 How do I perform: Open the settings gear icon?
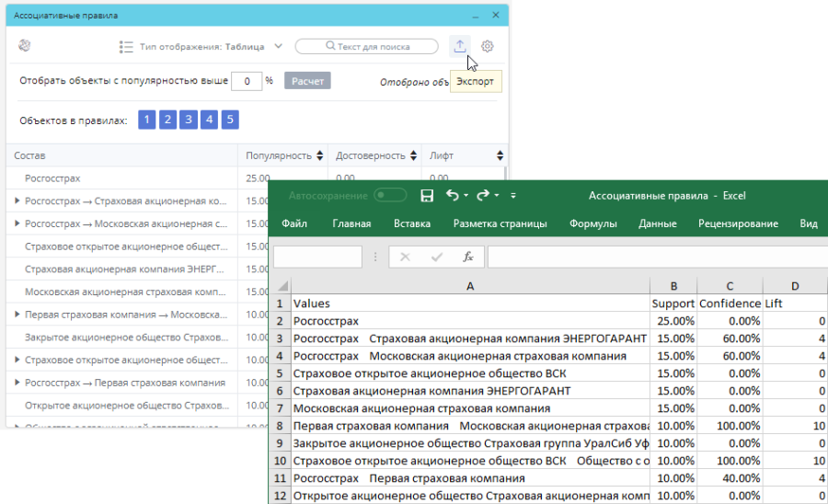pos(488,46)
